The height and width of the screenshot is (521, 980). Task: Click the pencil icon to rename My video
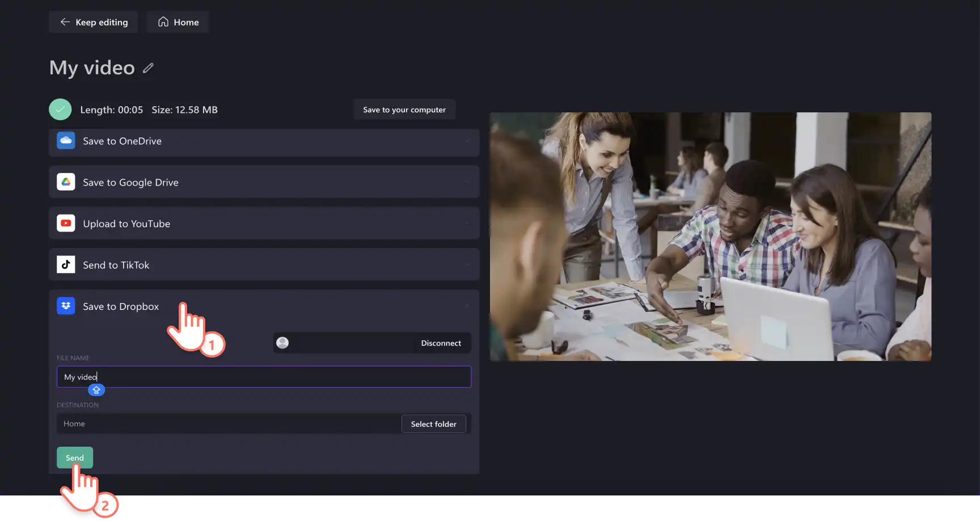[x=148, y=68]
